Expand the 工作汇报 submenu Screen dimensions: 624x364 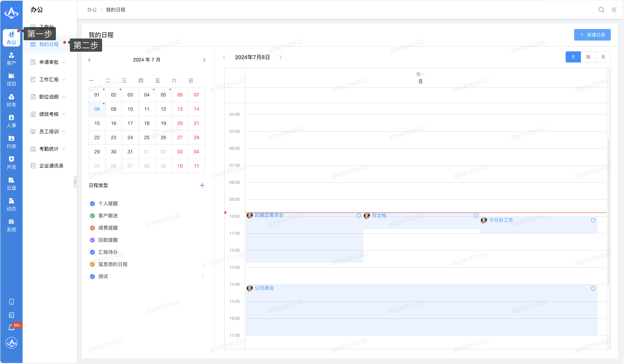(49, 79)
